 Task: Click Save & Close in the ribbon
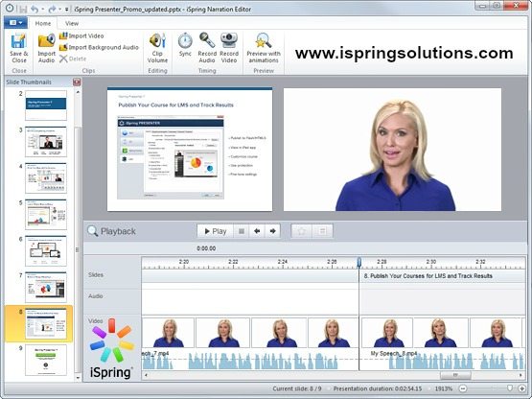click(18, 48)
